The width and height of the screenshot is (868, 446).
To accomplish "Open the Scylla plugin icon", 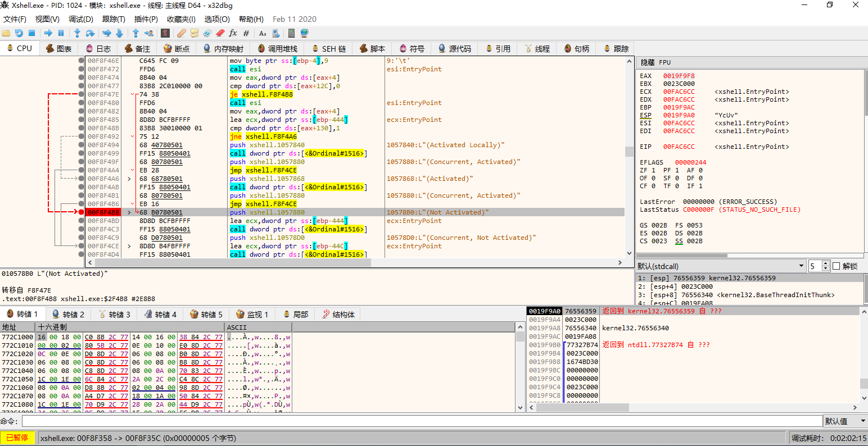I will pyautogui.click(x=165, y=33).
